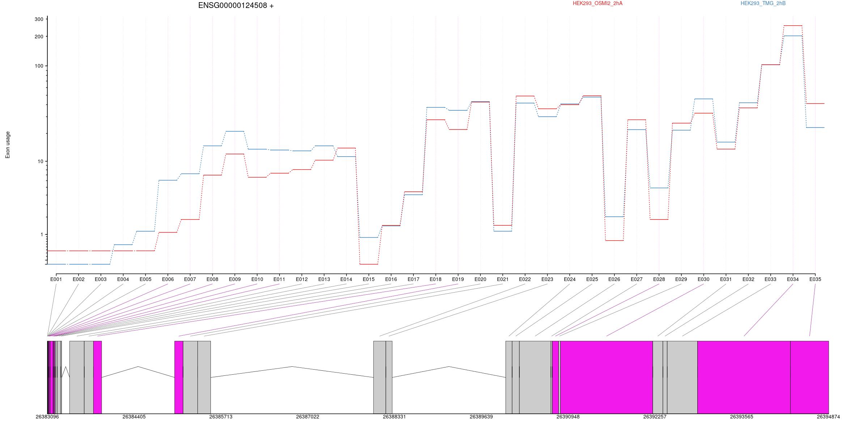Click the gene title ENSG00000124508 +

[x=236, y=6]
